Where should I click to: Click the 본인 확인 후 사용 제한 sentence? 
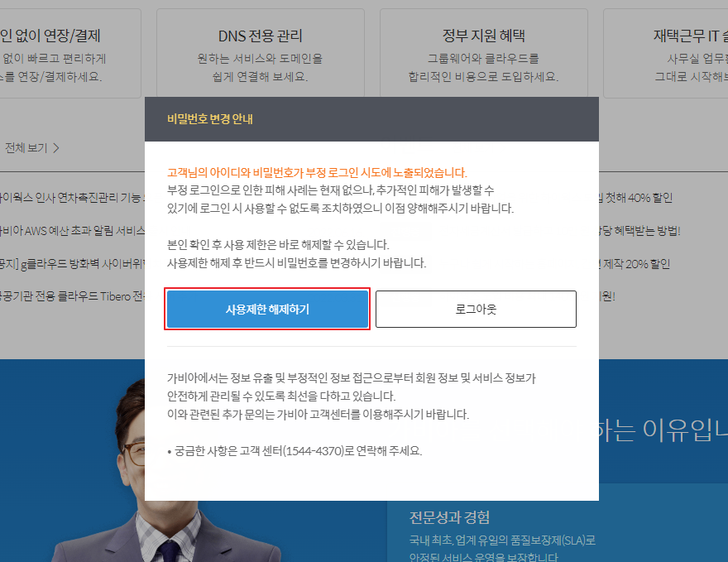[x=278, y=245]
